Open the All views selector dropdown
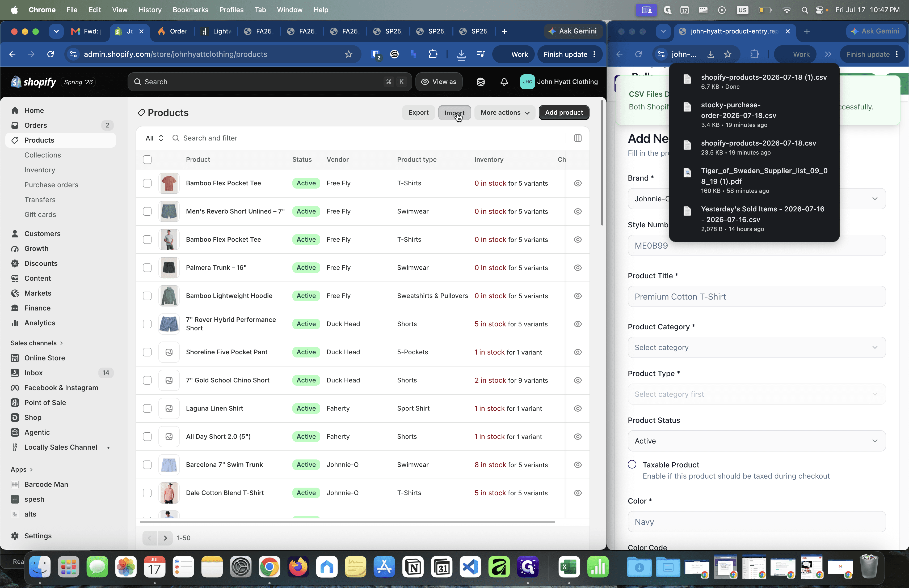909x588 pixels. [154, 138]
